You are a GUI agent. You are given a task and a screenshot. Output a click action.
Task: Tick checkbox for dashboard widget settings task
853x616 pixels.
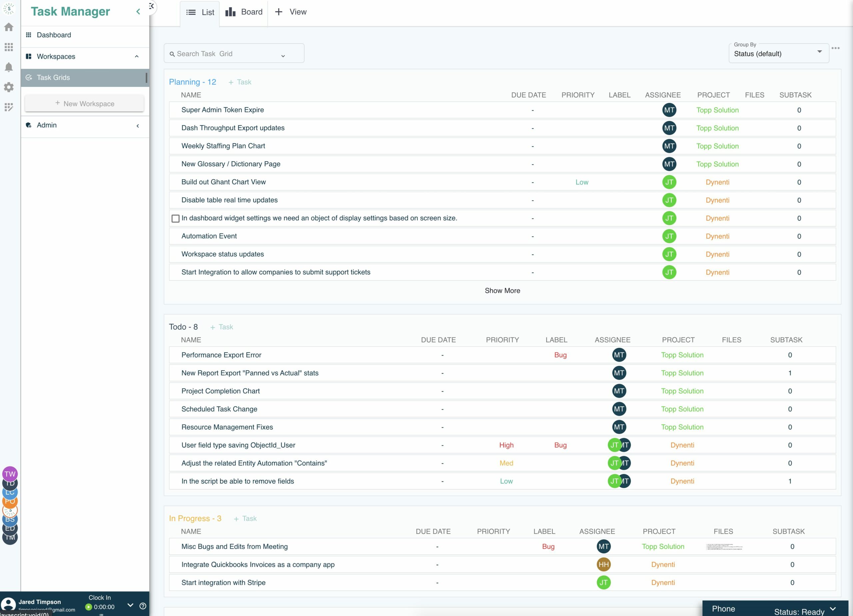pos(175,219)
